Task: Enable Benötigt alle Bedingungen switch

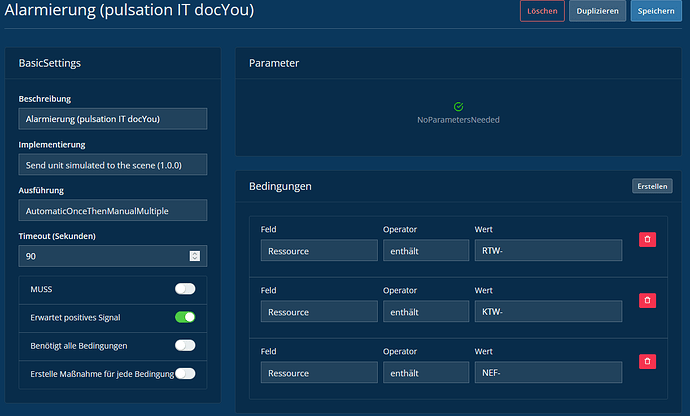Action: pyautogui.click(x=185, y=345)
